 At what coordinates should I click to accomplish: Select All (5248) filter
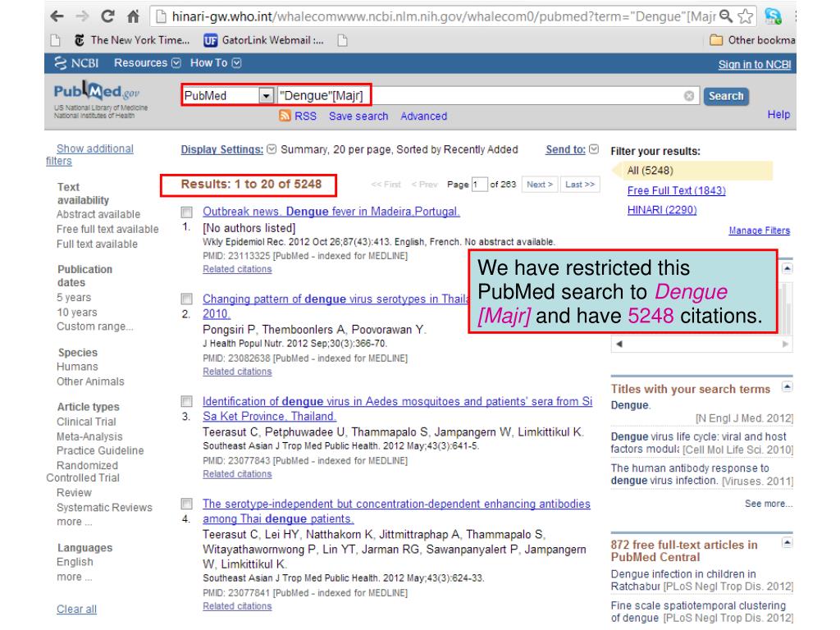(651, 171)
